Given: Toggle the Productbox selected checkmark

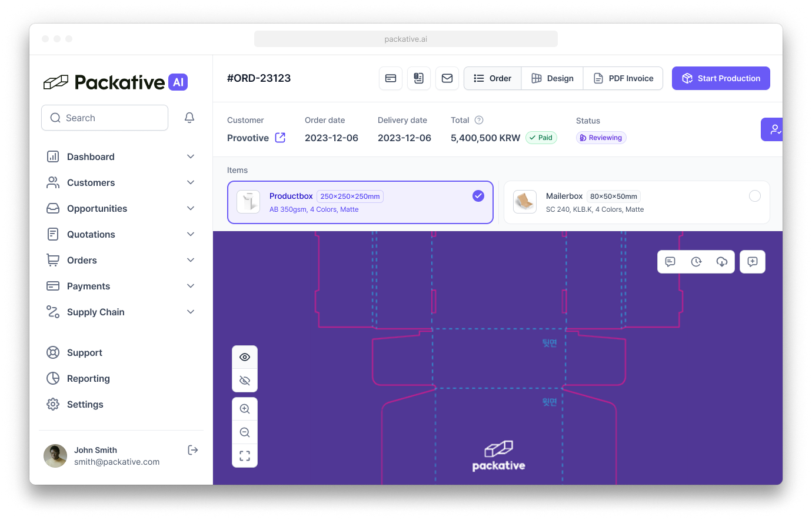Looking at the screenshot, I should [478, 196].
